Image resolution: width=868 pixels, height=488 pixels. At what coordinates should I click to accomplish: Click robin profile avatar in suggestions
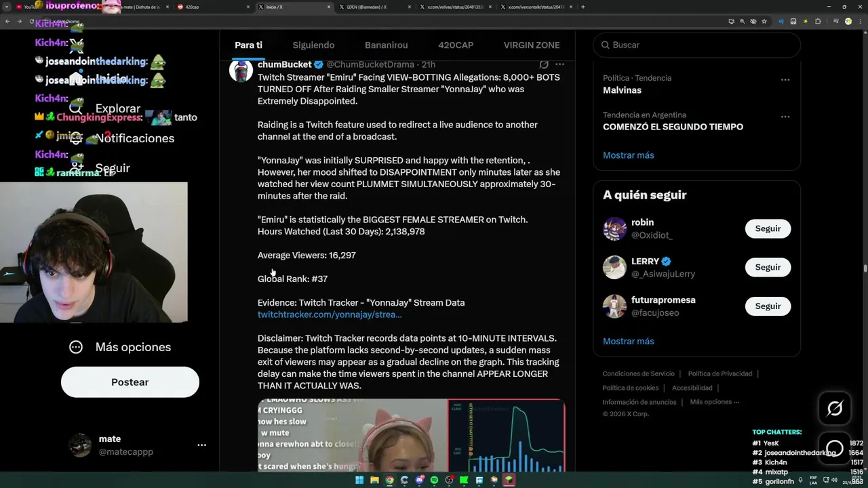(614, 228)
